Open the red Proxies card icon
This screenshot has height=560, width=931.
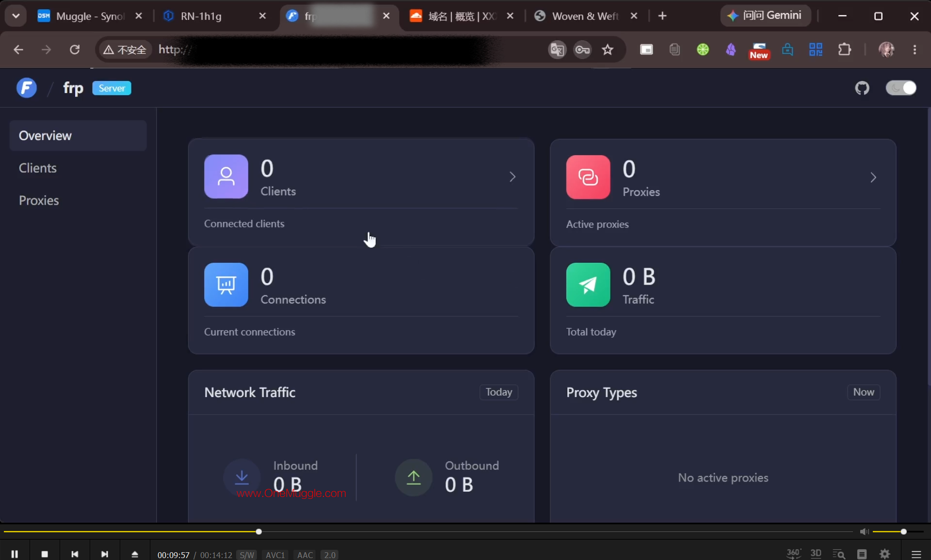588,177
